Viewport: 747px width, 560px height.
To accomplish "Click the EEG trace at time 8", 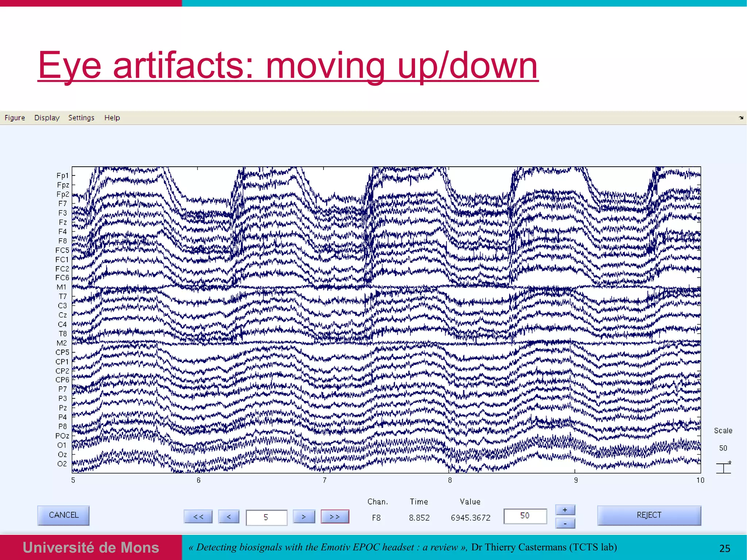I will [449, 320].
